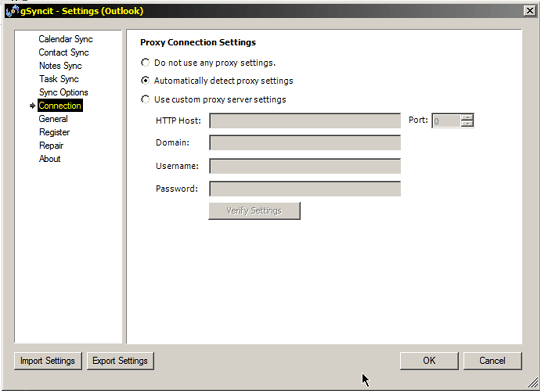Focus the Username field
540x391 pixels.
[305, 166]
